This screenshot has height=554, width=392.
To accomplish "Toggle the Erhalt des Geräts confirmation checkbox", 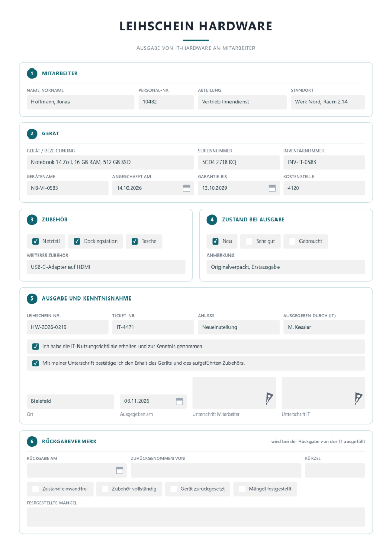I will (x=36, y=363).
